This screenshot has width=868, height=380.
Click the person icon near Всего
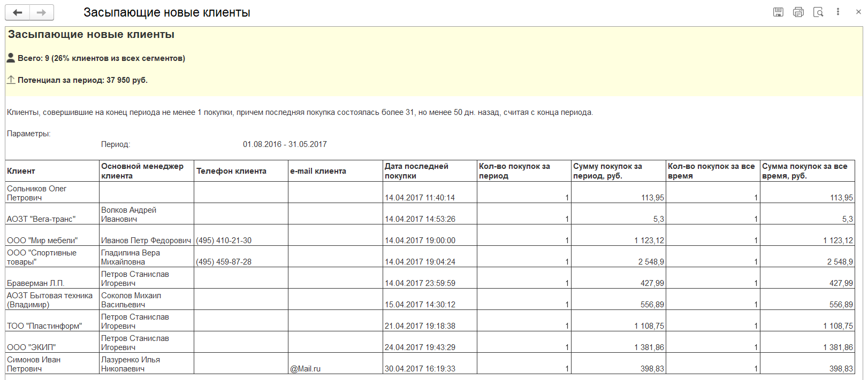pyautogui.click(x=11, y=58)
